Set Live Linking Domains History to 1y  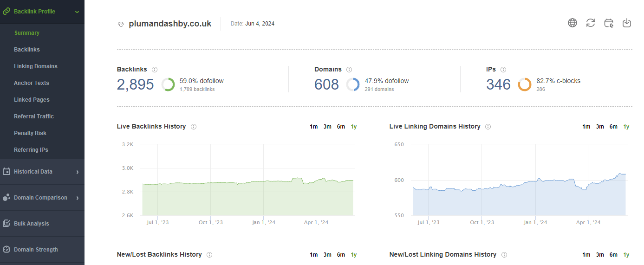point(626,127)
